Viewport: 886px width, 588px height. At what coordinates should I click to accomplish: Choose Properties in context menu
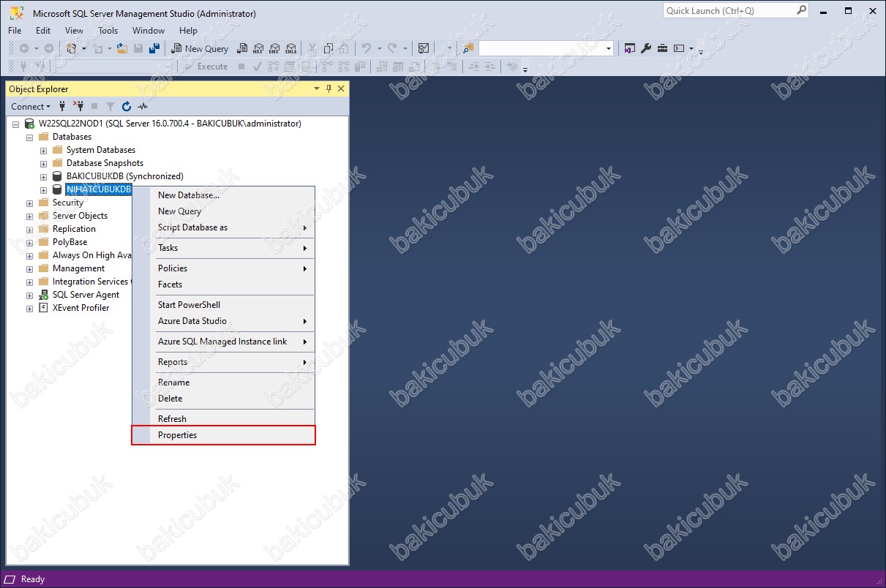223,435
